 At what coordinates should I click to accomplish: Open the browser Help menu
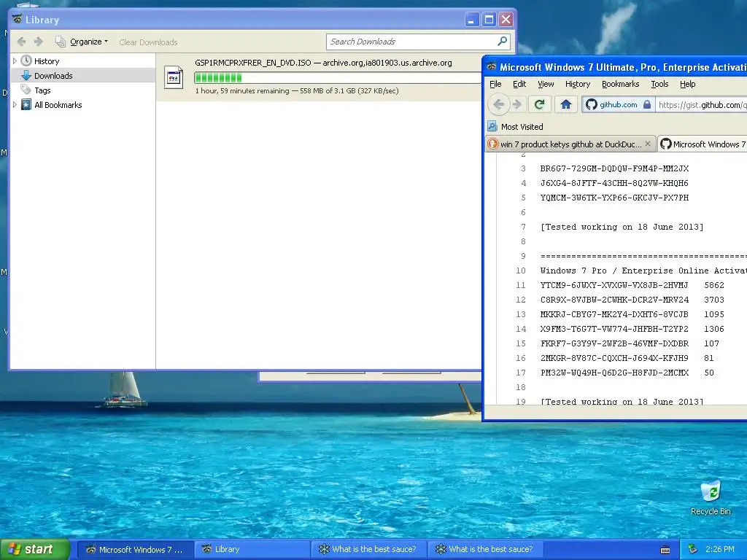[x=687, y=84]
